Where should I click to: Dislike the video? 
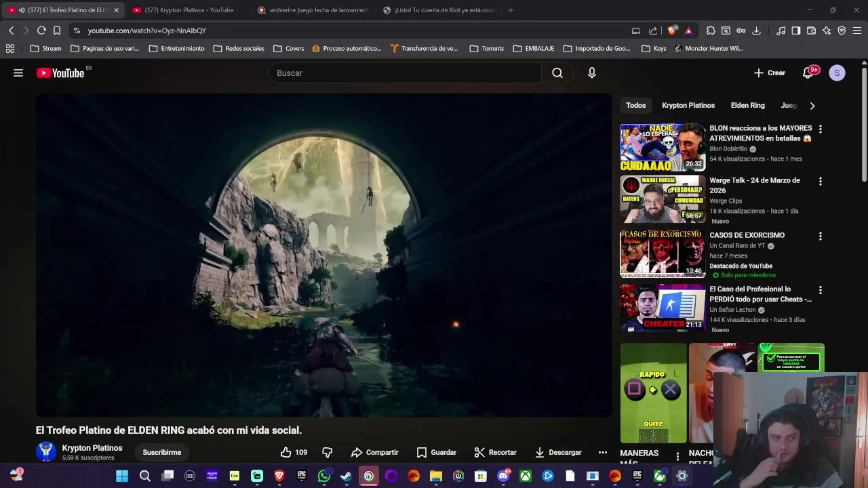(x=327, y=452)
